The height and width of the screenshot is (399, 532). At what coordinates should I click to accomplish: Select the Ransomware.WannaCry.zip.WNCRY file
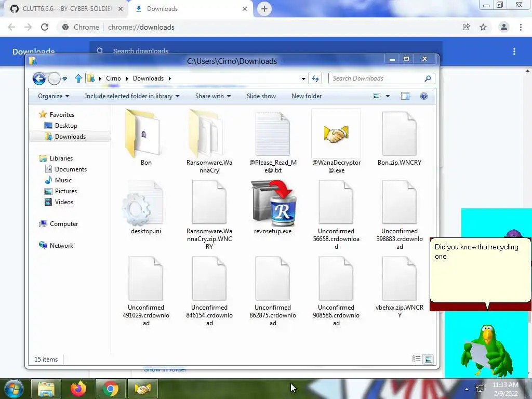[x=209, y=215]
